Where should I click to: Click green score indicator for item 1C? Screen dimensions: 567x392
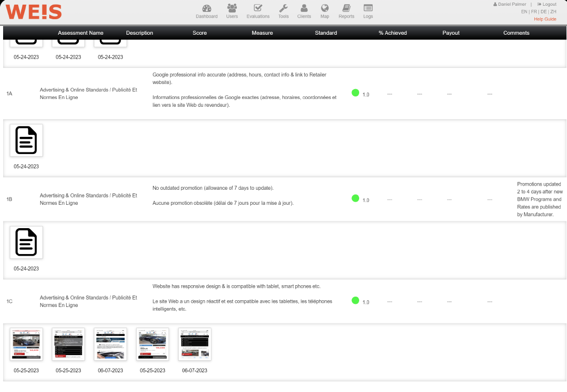355,300
